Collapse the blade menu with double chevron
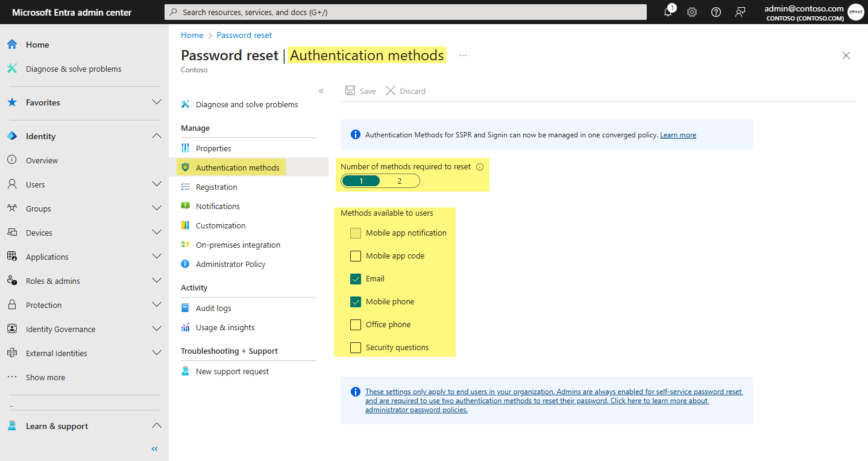Image resolution: width=868 pixels, height=461 pixels. point(321,91)
